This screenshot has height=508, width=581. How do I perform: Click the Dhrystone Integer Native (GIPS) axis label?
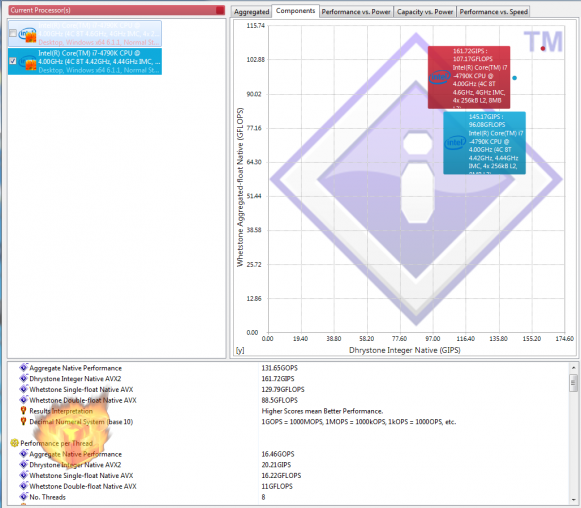pyautogui.click(x=405, y=350)
